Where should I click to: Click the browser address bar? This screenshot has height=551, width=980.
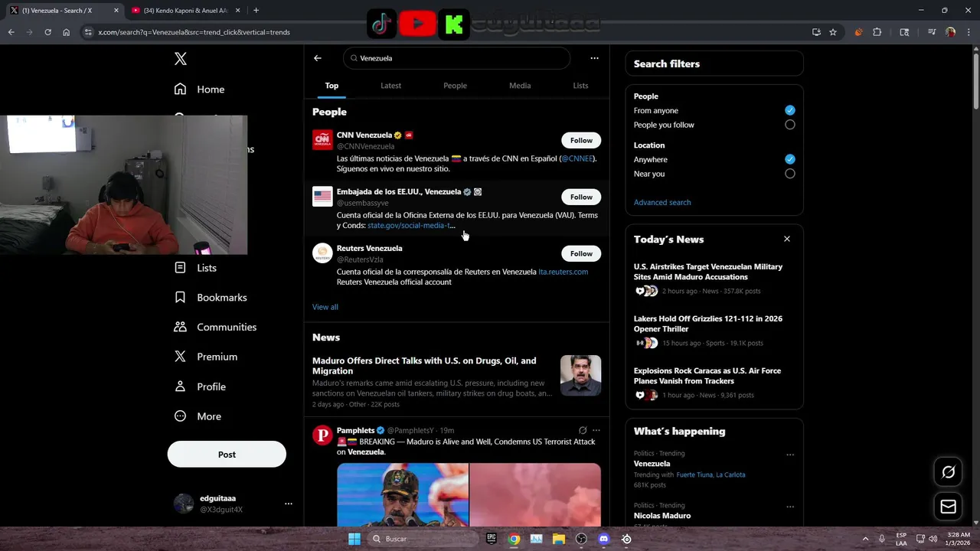tap(452, 32)
